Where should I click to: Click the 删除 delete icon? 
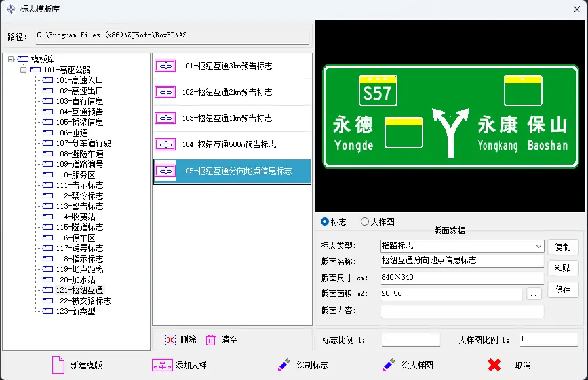click(170, 339)
